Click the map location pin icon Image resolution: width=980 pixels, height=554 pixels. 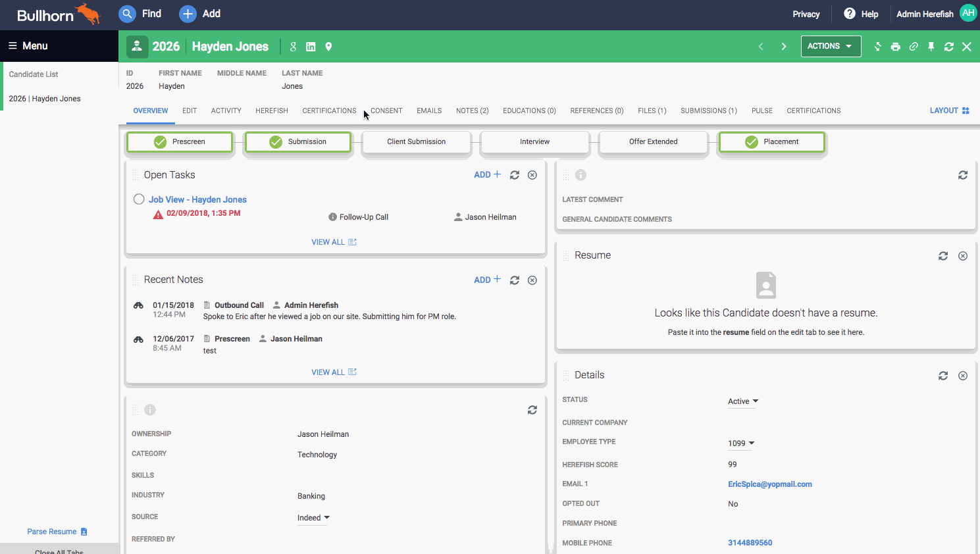328,47
